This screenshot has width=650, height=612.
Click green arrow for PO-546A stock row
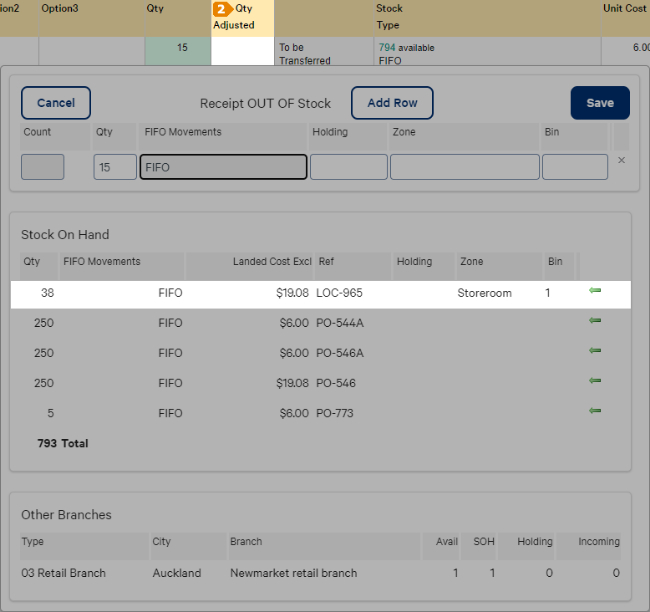click(x=595, y=351)
